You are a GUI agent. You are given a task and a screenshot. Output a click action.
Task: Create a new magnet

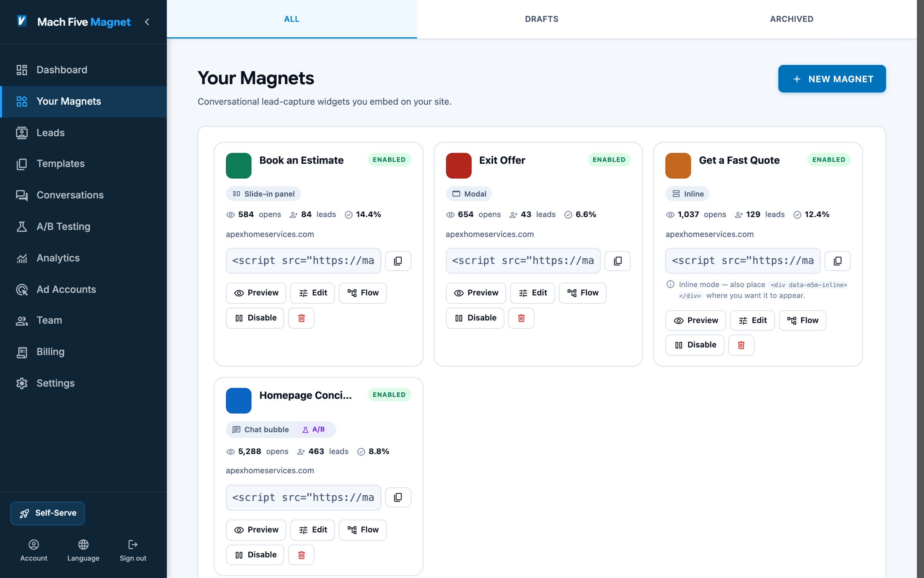pos(832,79)
